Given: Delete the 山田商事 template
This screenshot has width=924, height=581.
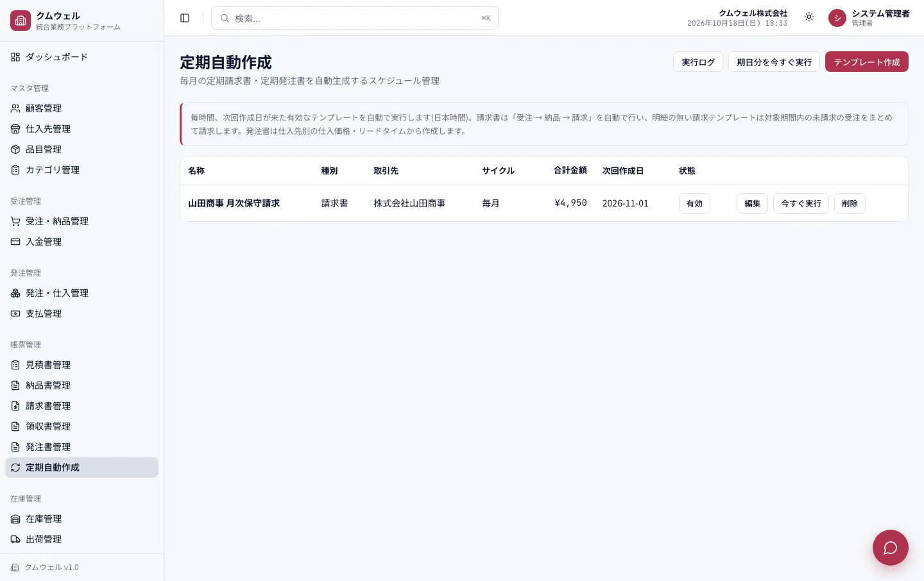Looking at the screenshot, I should (850, 203).
